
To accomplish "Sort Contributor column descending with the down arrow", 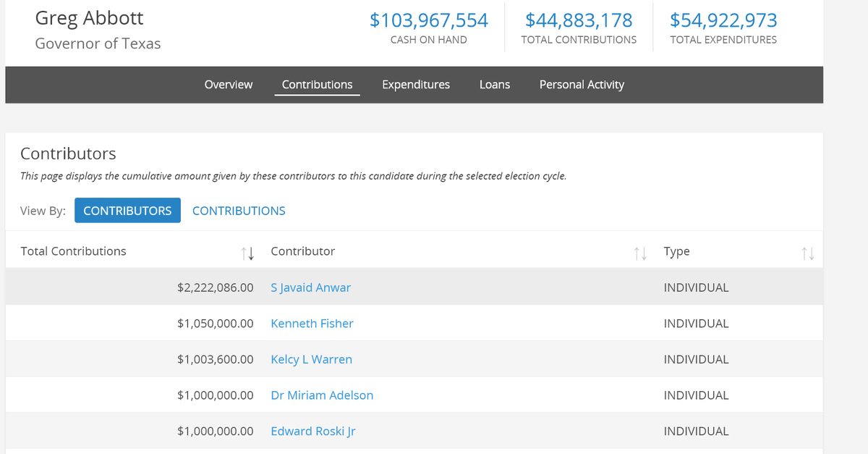I will click(643, 253).
